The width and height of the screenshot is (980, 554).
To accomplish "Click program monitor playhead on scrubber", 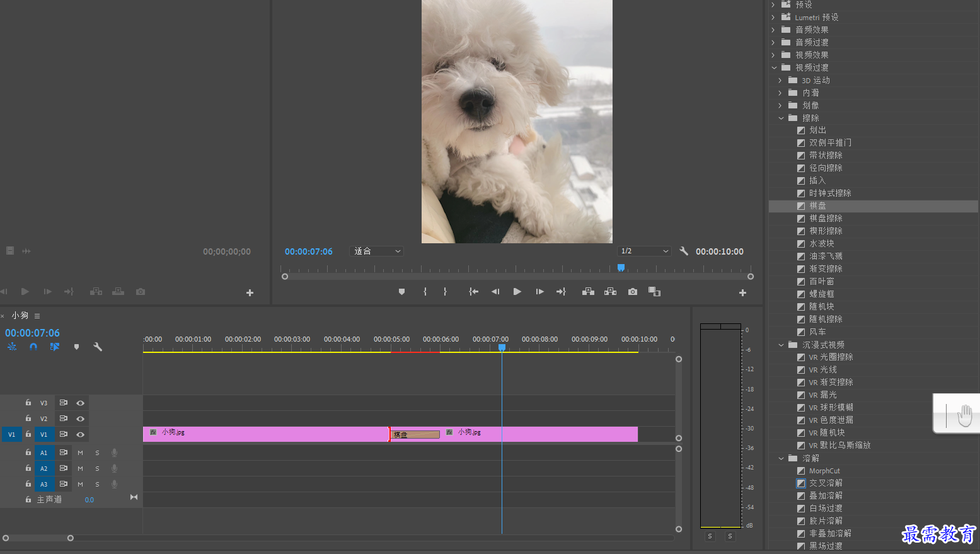I will click(x=621, y=268).
